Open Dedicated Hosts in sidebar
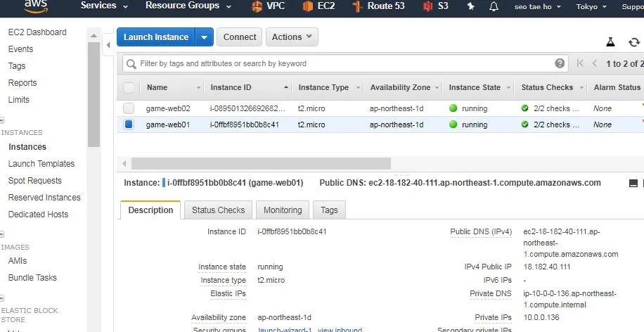This screenshot has width=644, height=332. coord(38,214)
